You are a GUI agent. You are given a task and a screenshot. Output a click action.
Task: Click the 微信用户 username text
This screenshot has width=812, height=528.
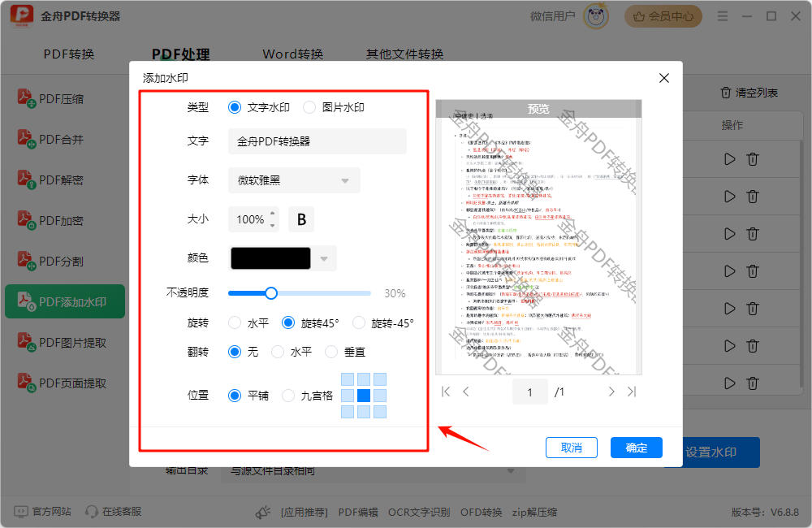(552, 16)
